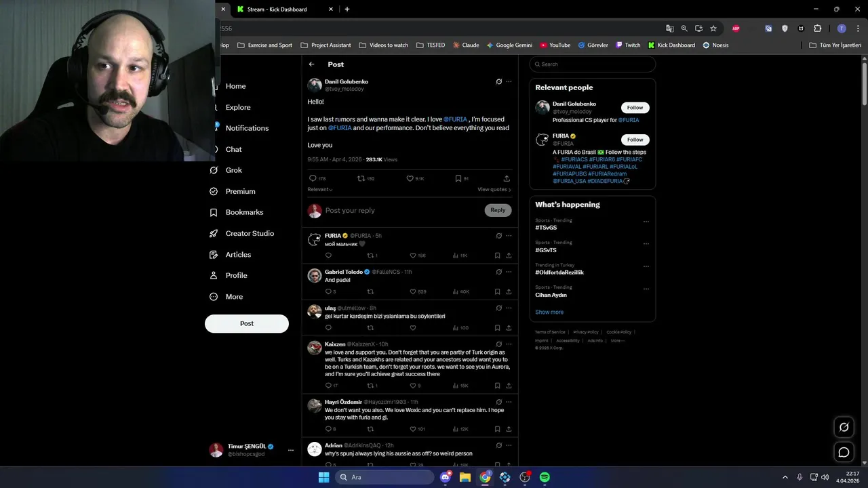Viewport: 868px width, 488px height.
Task: Open @FURIA mention in the post
Action: point(455,119)
